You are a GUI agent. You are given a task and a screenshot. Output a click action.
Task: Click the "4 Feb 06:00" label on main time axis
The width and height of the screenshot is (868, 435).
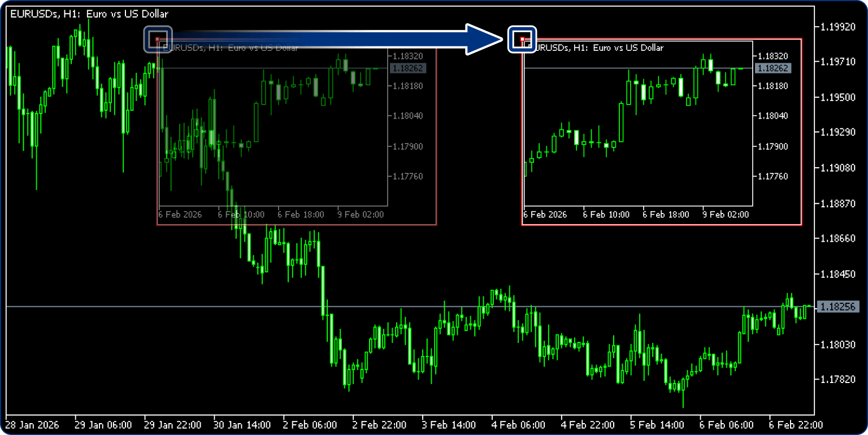click(x=518, y=424)
